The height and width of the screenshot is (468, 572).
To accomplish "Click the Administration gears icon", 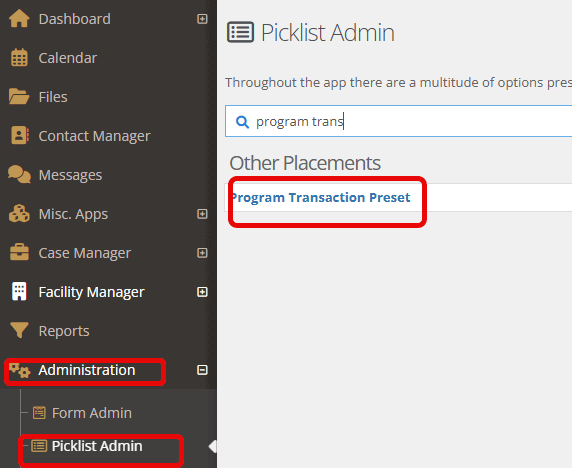I will point(20,371).
